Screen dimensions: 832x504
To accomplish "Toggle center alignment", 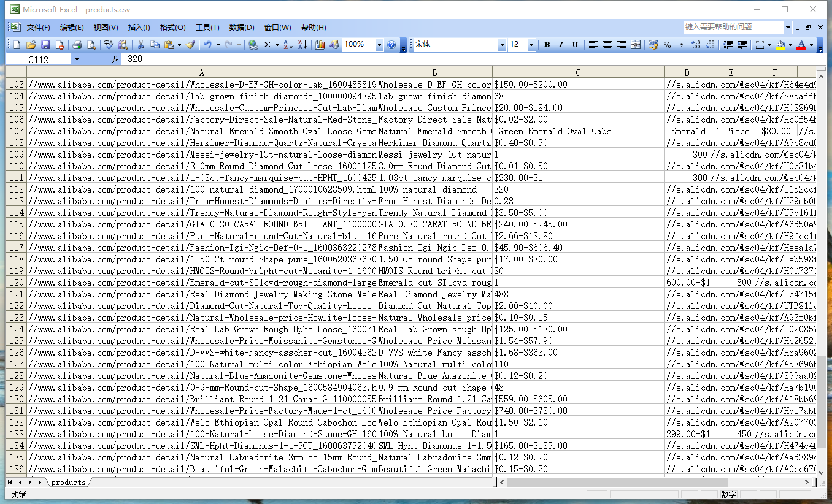I will tap(607, 45).
